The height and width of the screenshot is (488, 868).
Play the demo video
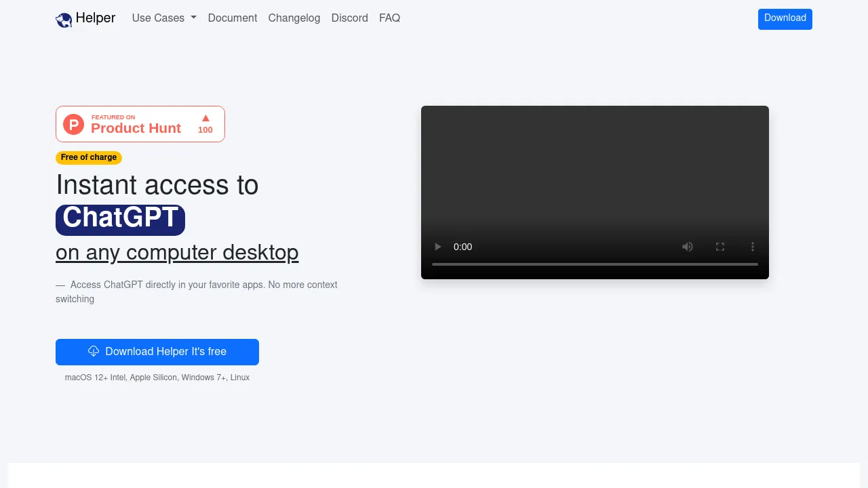[438, 247]
